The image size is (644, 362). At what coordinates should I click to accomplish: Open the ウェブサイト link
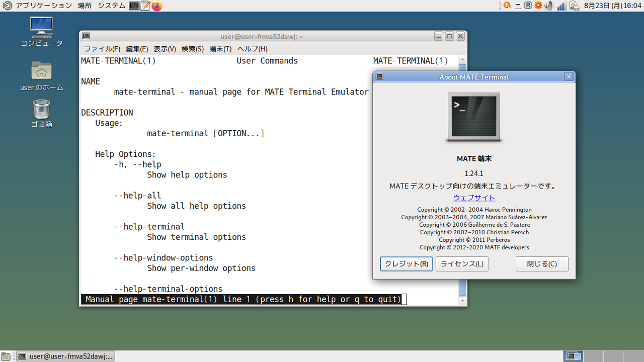click(474, 198)
